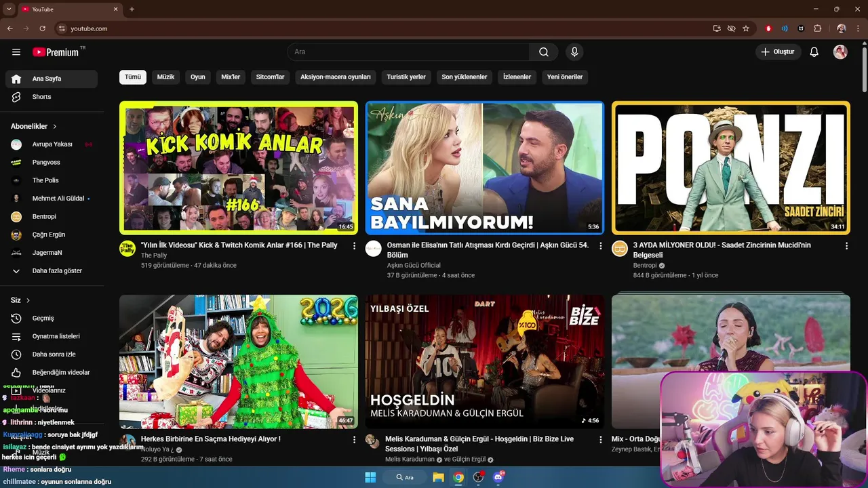Open Beğendiğim videolar liked videos
The image size is (868, 488).
tap(52, 372)
